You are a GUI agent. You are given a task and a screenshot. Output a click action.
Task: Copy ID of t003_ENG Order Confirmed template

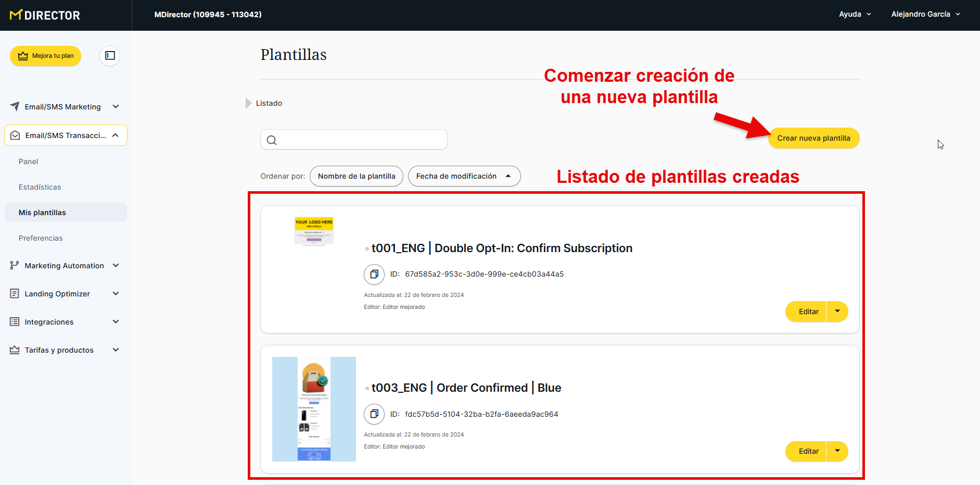click(x=374, y=414)
